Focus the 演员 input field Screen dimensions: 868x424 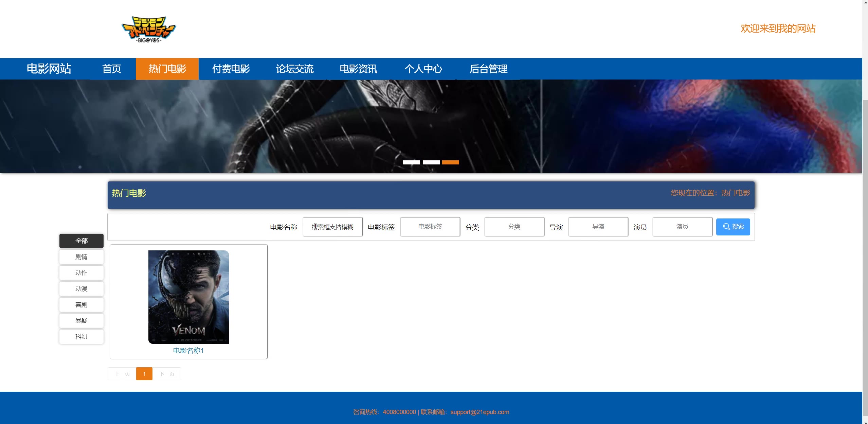[x=682, y=227]
